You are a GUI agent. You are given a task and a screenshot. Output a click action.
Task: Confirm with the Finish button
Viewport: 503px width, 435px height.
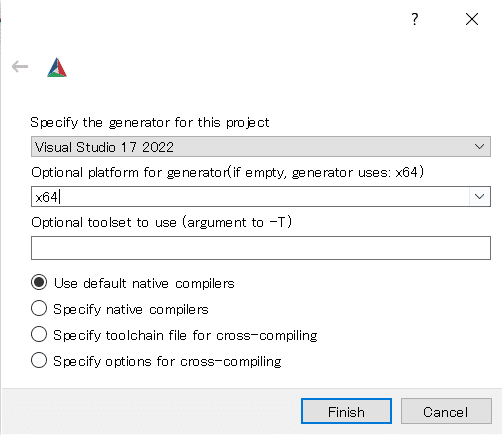pos(346,411)
